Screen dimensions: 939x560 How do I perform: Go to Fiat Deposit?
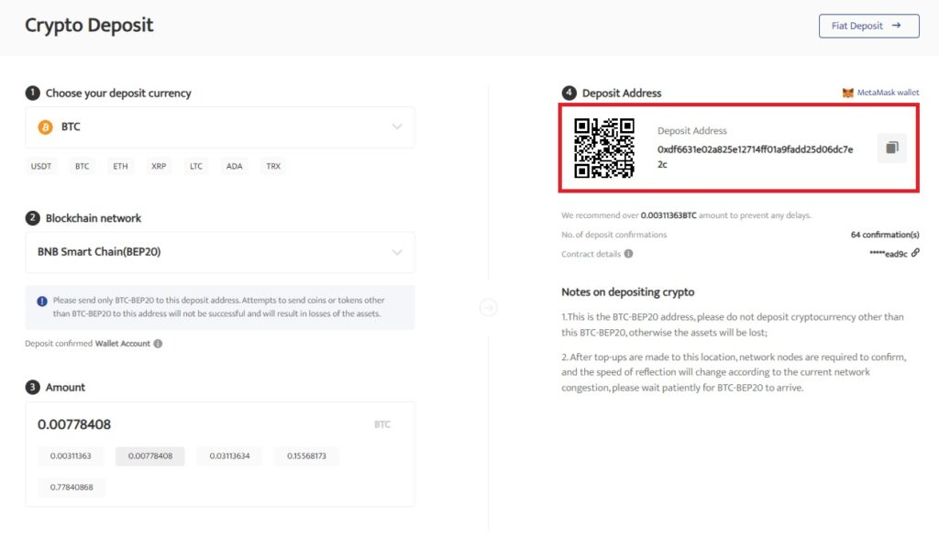pos(869,26)
